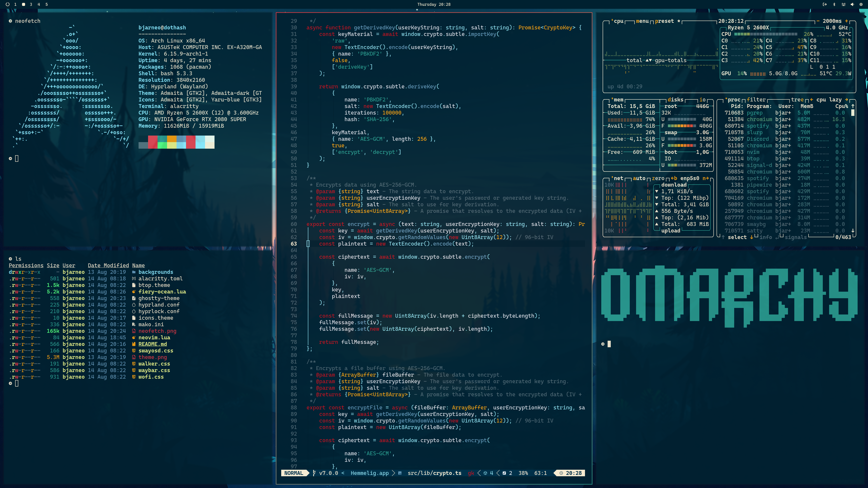Cycle graph view with total arrows in cpu box

pos(649,60)
